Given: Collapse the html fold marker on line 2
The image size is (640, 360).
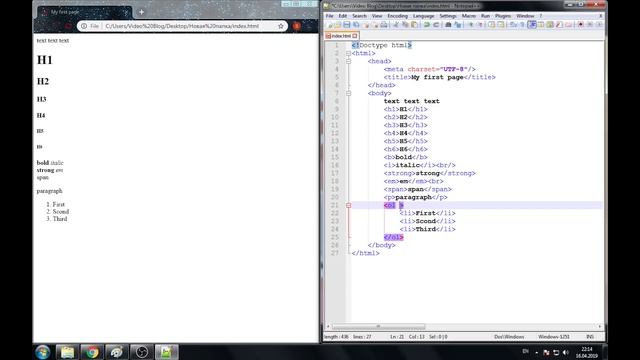Looking at the screenshot, I should [x=349, y=53].
